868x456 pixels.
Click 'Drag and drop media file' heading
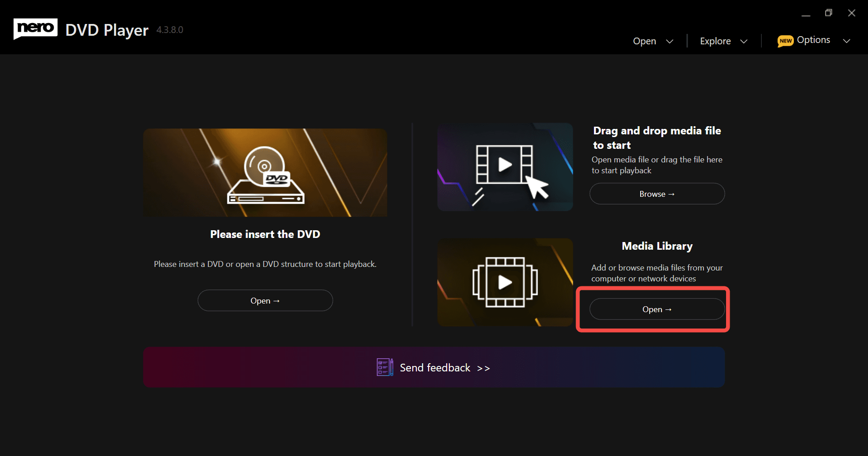(657, 138)
